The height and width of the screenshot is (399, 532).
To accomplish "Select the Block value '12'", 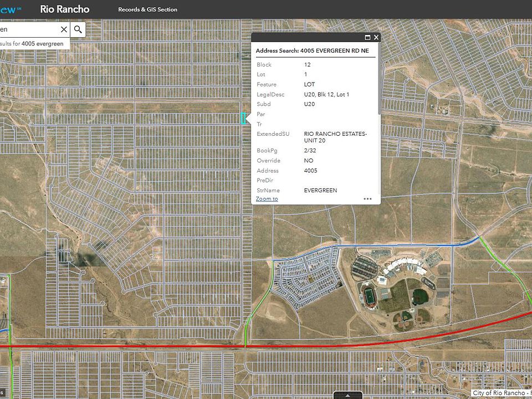I will [x=308, y=64].
